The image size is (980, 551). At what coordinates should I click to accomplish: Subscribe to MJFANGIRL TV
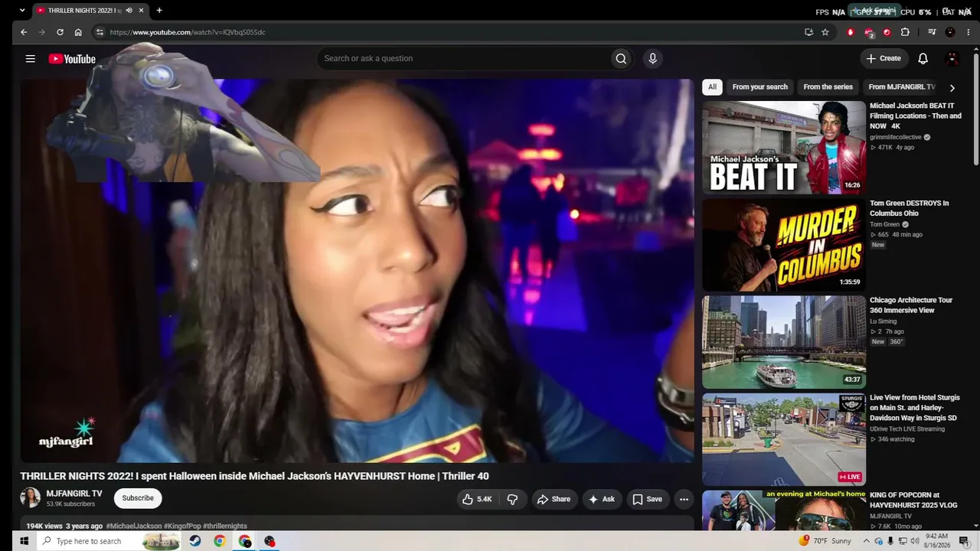coord(138,498)
